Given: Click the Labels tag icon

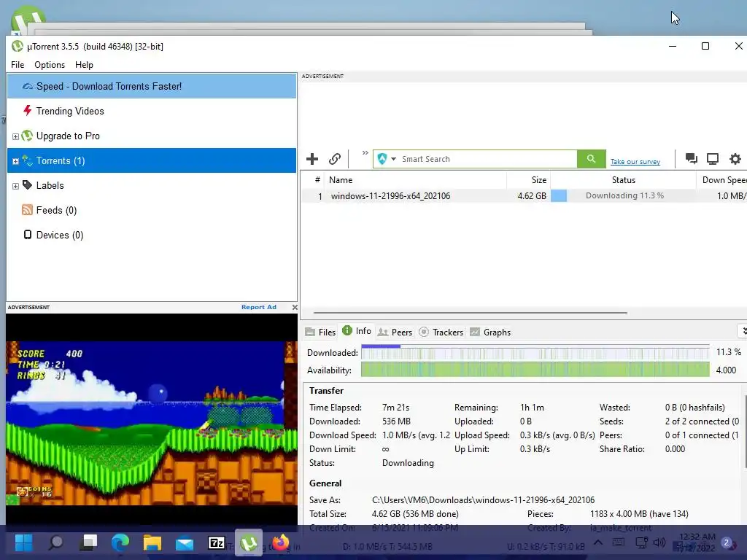Looking at the screenshot, I should coord(27,184).
